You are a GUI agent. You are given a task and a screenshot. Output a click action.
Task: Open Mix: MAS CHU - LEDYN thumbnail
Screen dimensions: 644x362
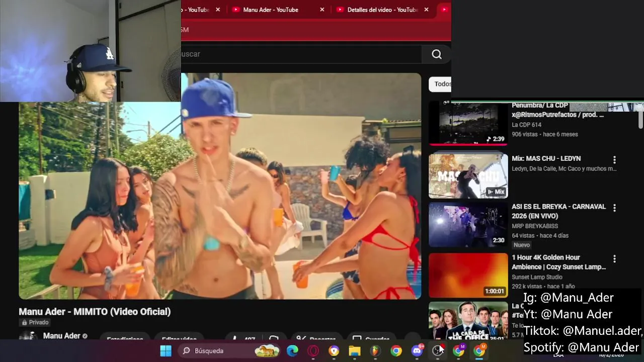(468, 176)
